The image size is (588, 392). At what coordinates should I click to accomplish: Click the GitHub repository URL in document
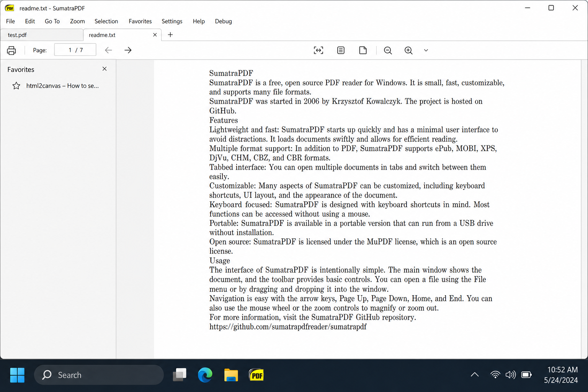288,327
